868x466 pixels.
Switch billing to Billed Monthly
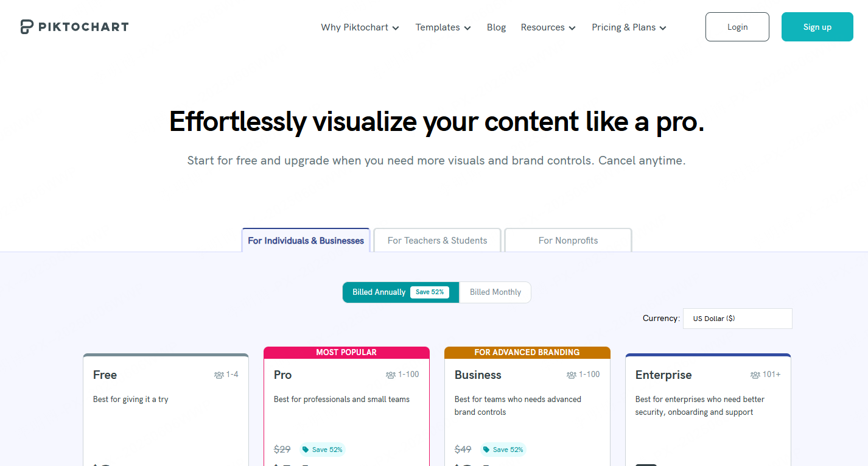click(x=495, y=292)
